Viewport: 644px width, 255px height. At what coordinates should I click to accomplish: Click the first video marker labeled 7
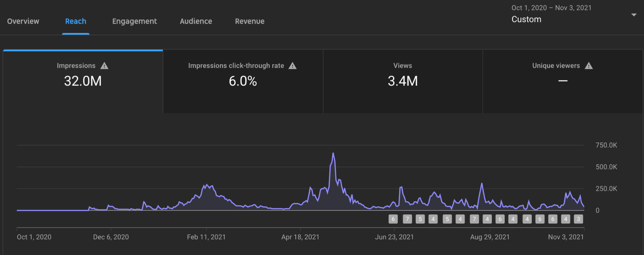pos(407,219)
